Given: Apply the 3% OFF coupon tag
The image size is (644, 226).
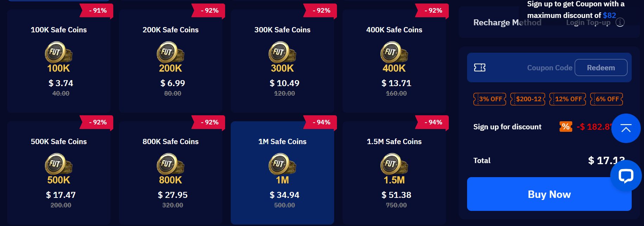Looking at the screenshot, I should click(490, 99).
